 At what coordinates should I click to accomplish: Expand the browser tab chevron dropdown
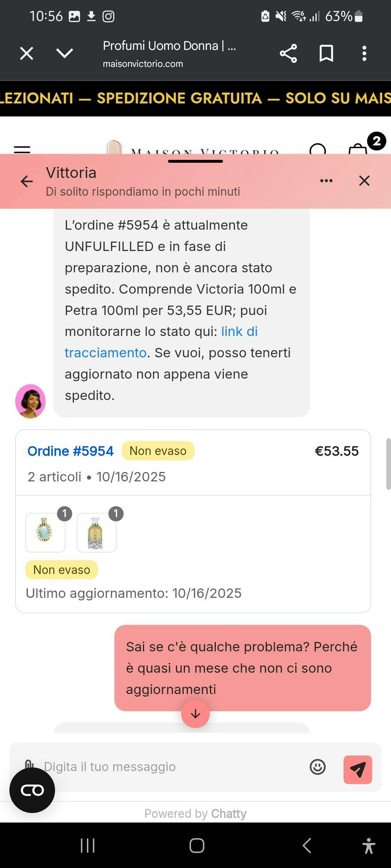(65, 54)
